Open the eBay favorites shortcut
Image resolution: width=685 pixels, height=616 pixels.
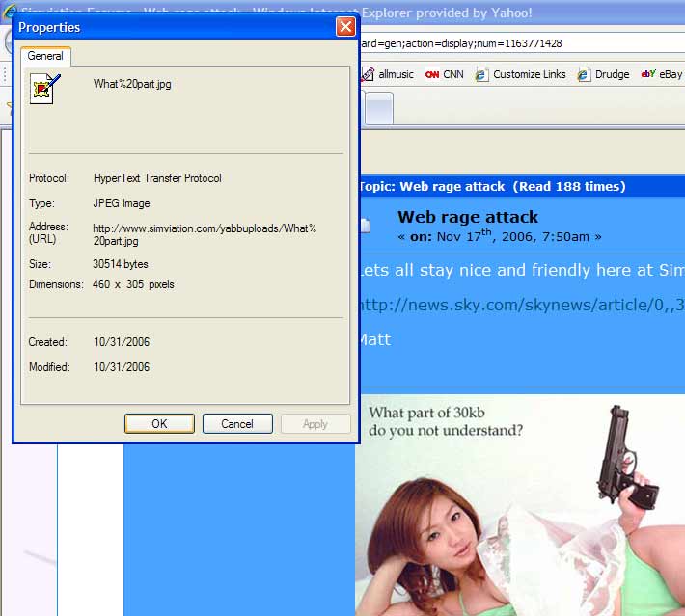(663, 74)
